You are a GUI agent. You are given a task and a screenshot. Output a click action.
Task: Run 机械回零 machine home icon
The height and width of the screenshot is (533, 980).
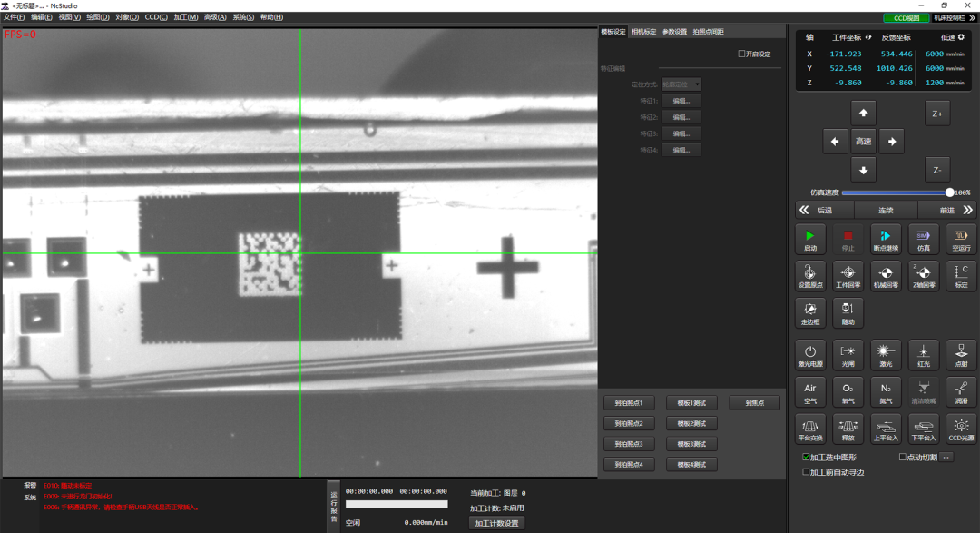point(886,276)
